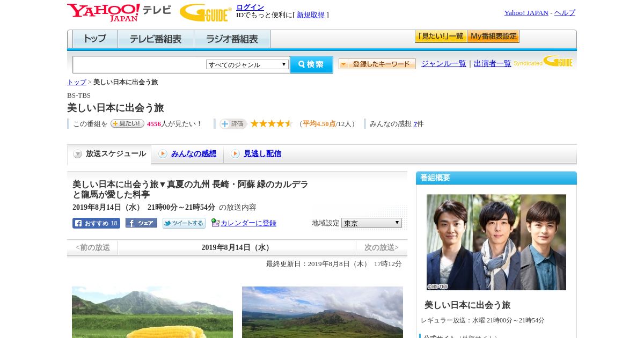Image resolution: width=644 pixels, height=338 pixels.
Task: Click the corn and mountain photo
Action: (152, 312)
